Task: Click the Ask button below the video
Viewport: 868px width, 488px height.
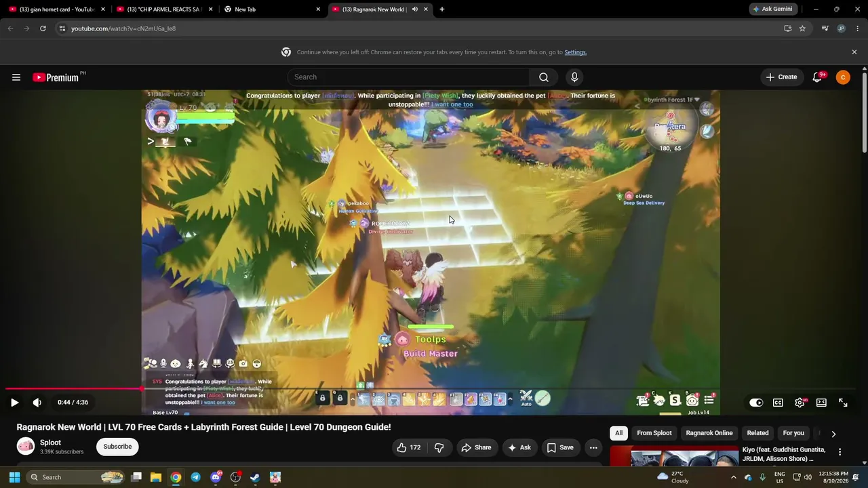Action: 519,447
